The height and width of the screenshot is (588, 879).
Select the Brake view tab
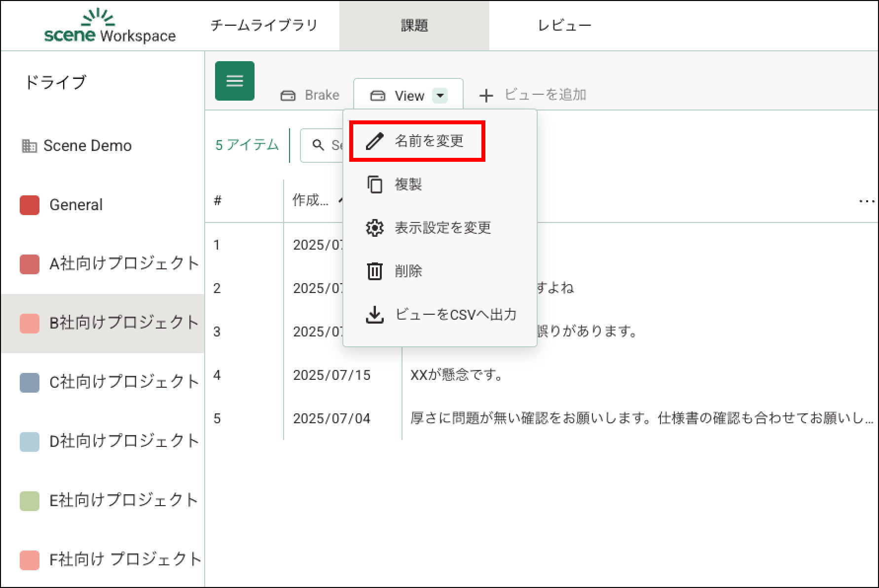310,95
